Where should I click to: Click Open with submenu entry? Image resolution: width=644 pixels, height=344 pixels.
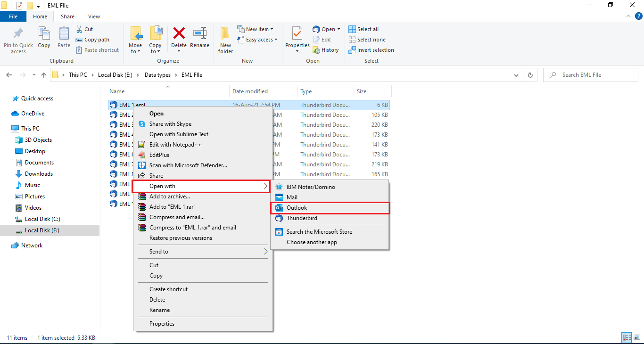(x=201, y=186)
